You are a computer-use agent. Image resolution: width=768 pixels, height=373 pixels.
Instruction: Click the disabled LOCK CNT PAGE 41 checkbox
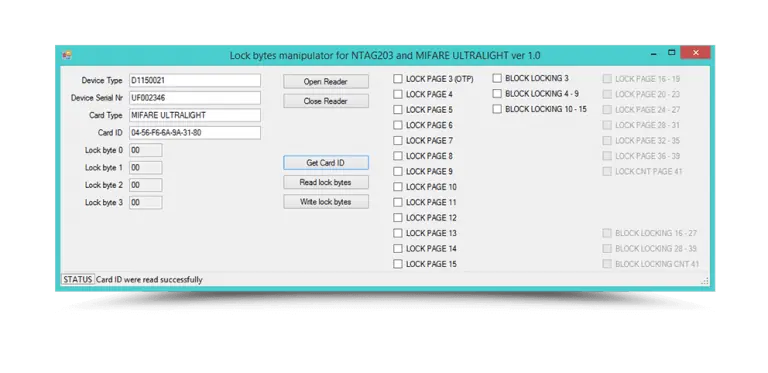coord(607,171)
